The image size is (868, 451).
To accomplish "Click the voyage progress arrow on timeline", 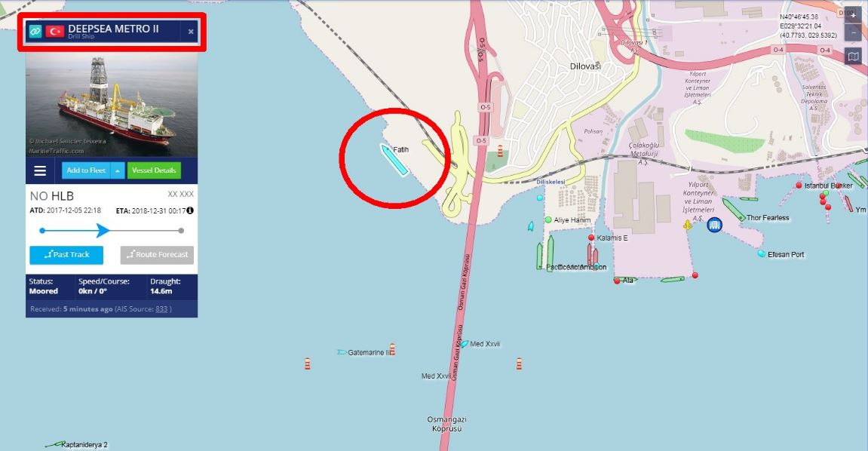I will (x=103, y=230).
